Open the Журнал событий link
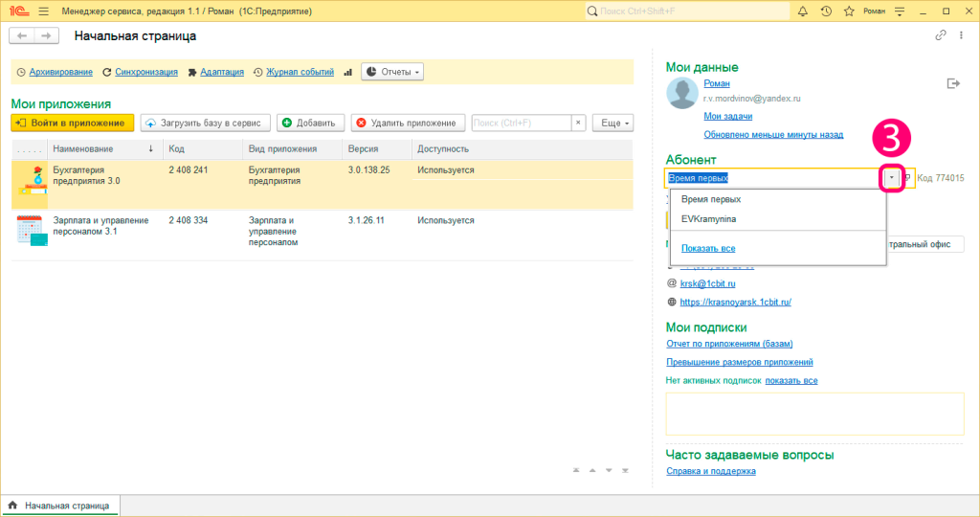 tap(300, 72)
